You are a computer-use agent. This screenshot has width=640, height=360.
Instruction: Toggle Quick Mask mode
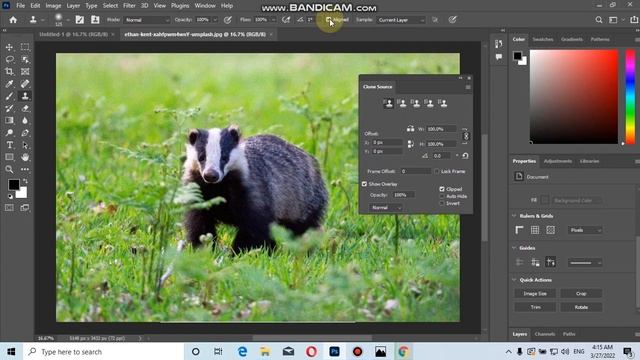pos(9,208)
